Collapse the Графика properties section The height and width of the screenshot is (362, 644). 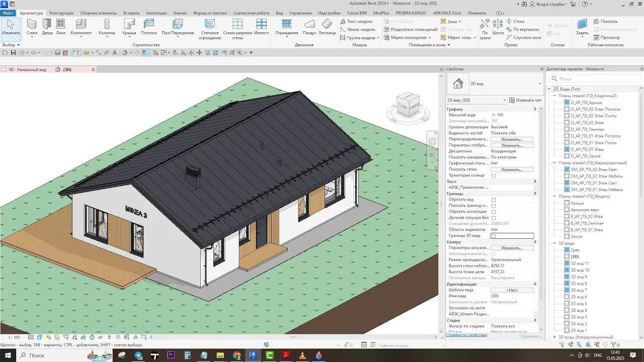(x=535, y=109)
